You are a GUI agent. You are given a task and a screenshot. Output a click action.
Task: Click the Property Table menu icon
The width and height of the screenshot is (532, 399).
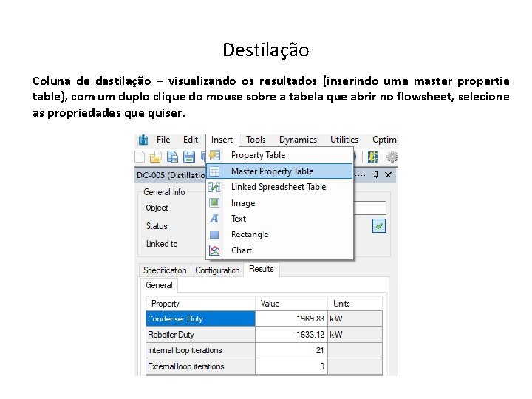[214, 155]
